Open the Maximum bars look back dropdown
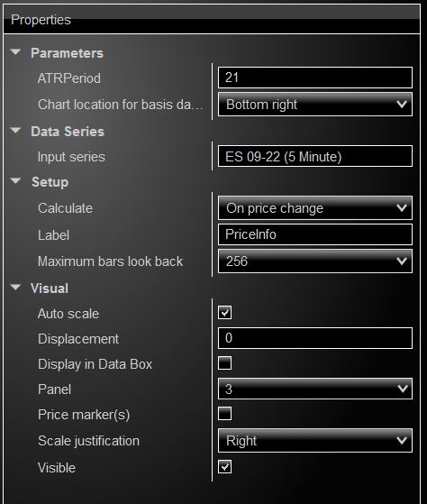This screenshot has height=504, width=427. [315, 261]
